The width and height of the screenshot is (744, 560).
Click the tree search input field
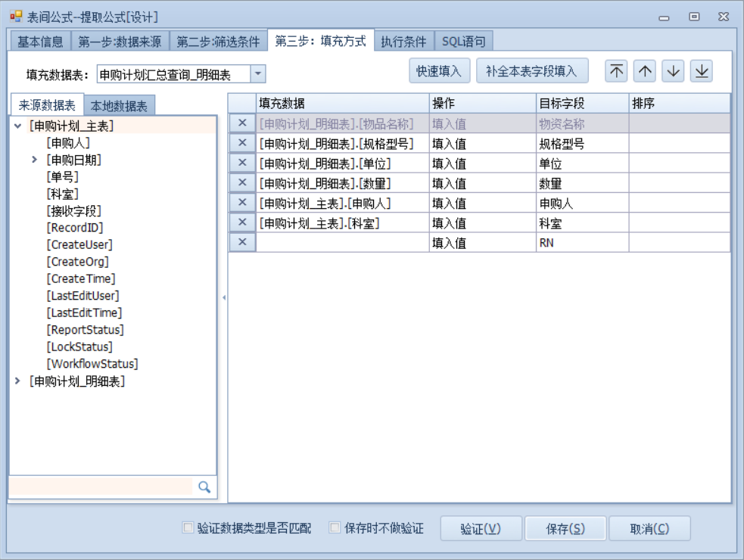point(101,487)
